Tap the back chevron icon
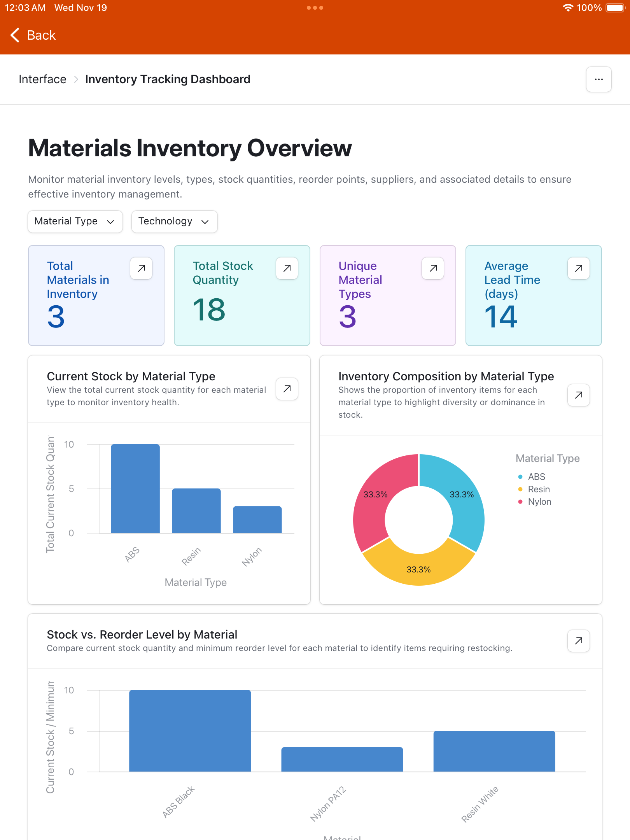This screenshot has width=630, height=840. 14,35
